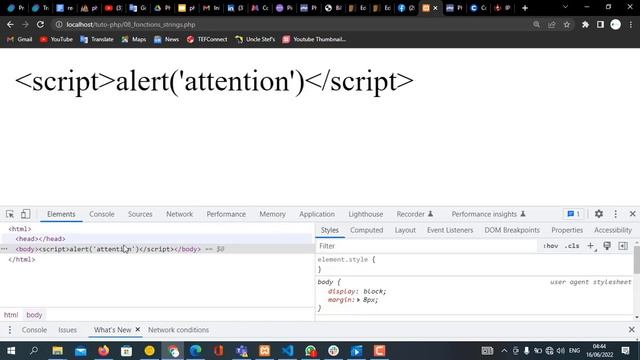Open the Youtube Thumbnail bookmark

click(314, 39)
